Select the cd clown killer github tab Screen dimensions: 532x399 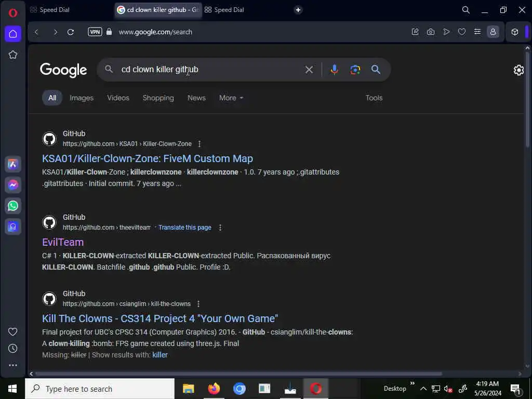point(158,10)
